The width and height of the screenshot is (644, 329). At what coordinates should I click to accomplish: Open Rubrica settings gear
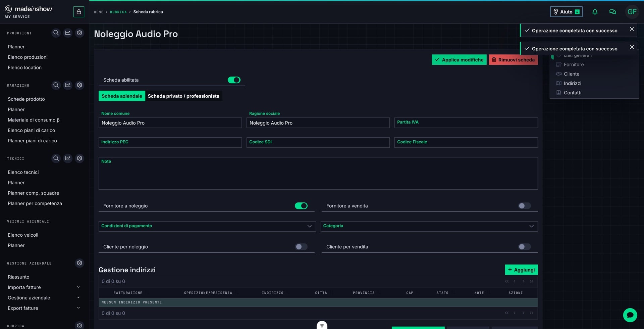79,326
